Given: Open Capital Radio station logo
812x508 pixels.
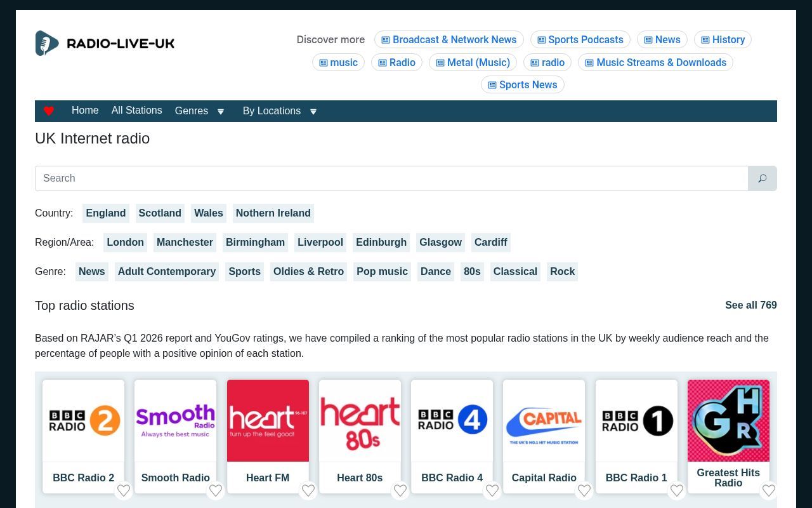Looking at the screenshot, I should point(544,420).
